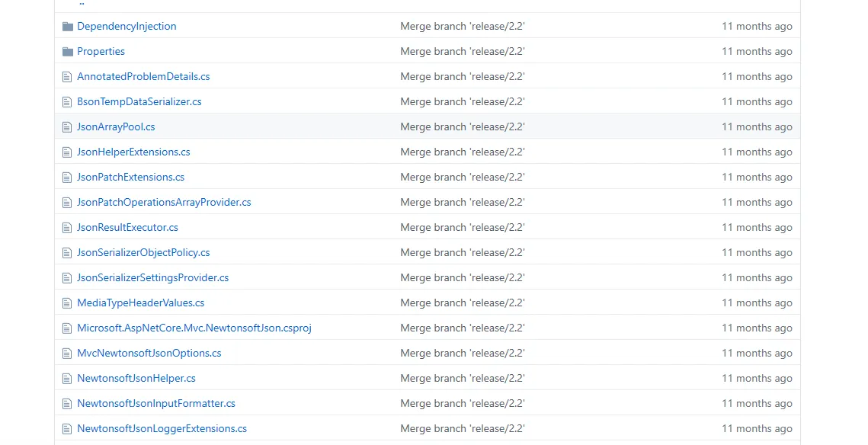Open BsonTempDataSerializer.cs file

tap(139, 102)
